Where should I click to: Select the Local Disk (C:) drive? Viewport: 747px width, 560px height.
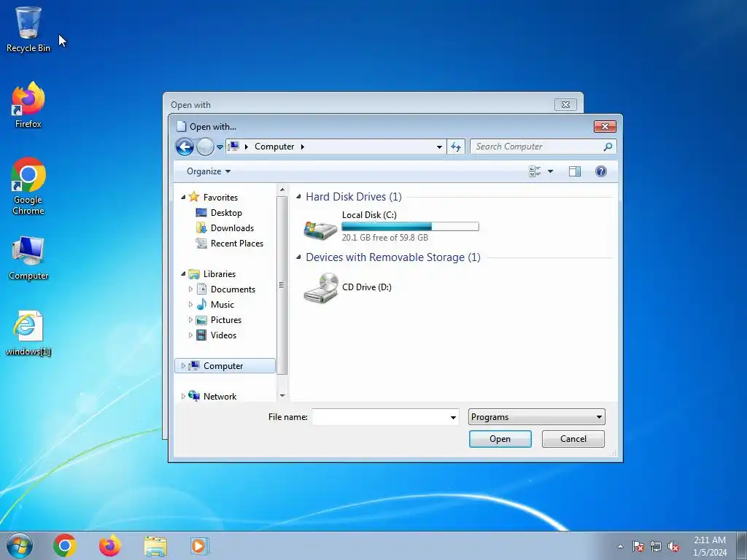391,226
